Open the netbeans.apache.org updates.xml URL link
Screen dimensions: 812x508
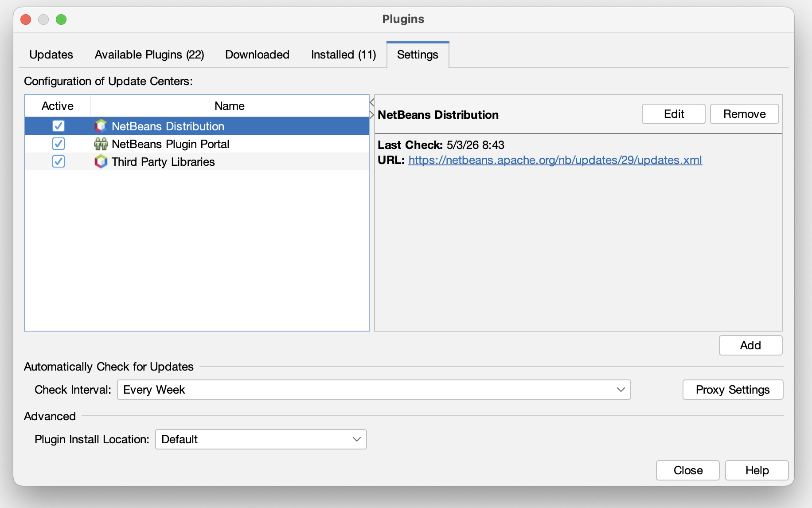555,160
